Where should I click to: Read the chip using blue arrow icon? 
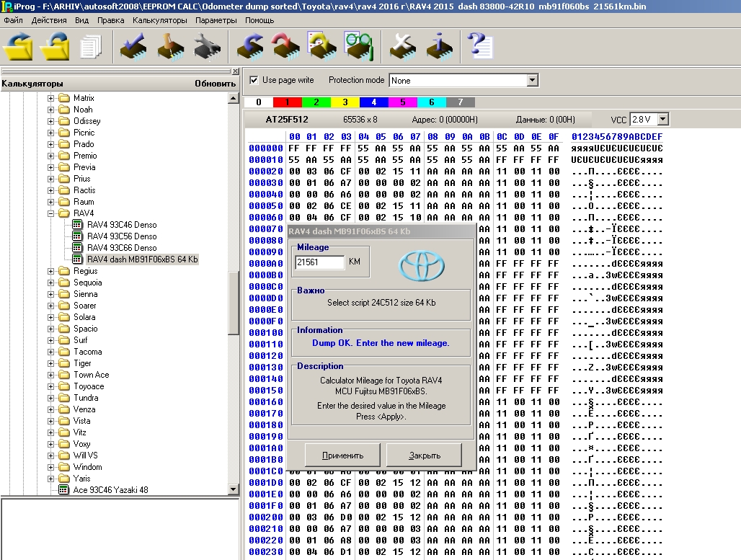pos(250,46)
